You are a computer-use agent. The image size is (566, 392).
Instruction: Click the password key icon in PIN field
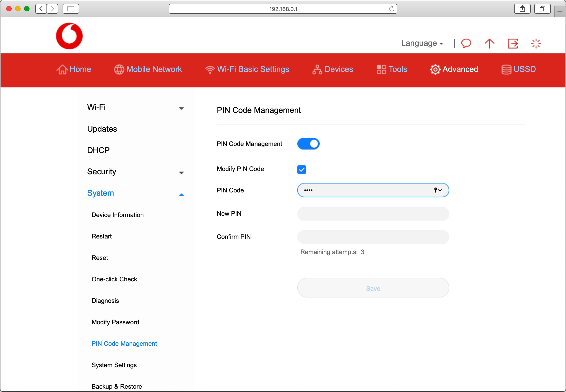tap(436, 190)
